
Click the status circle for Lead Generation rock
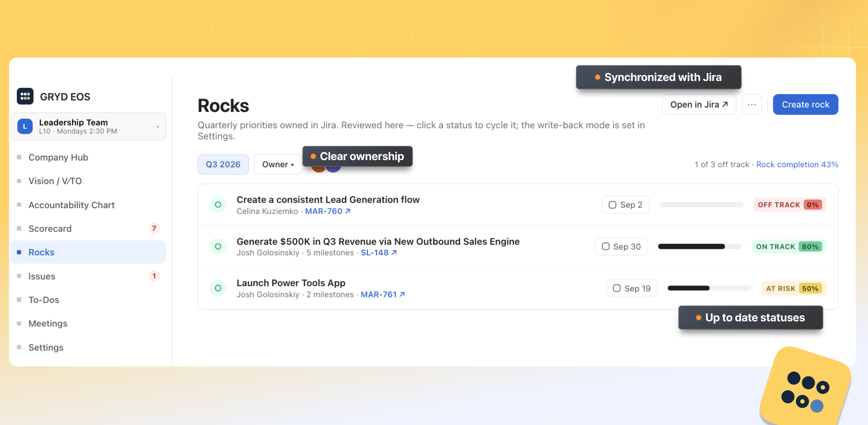click(x=218, y=205)
